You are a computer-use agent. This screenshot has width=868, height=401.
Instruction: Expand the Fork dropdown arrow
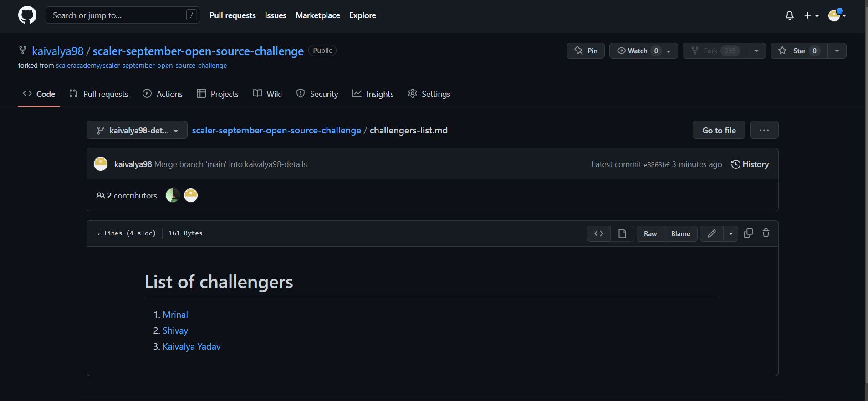pyautogui.click(x=756, y=51)
